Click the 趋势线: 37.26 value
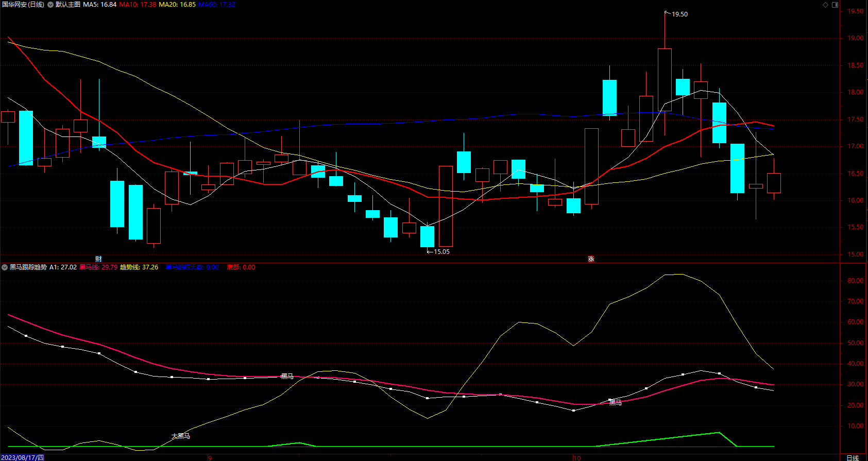Image resolution: width=868 pixels, height=461 pixels. [139, 267]
